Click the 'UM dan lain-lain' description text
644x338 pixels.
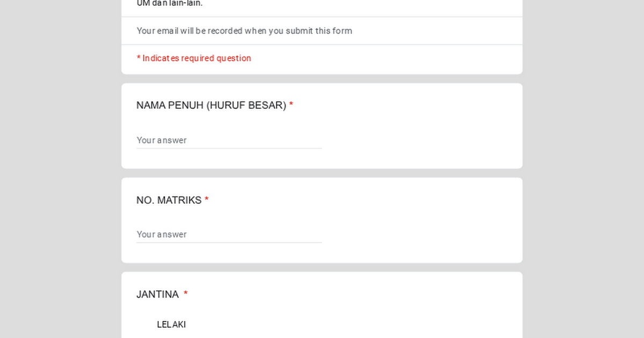coord(170,3)
